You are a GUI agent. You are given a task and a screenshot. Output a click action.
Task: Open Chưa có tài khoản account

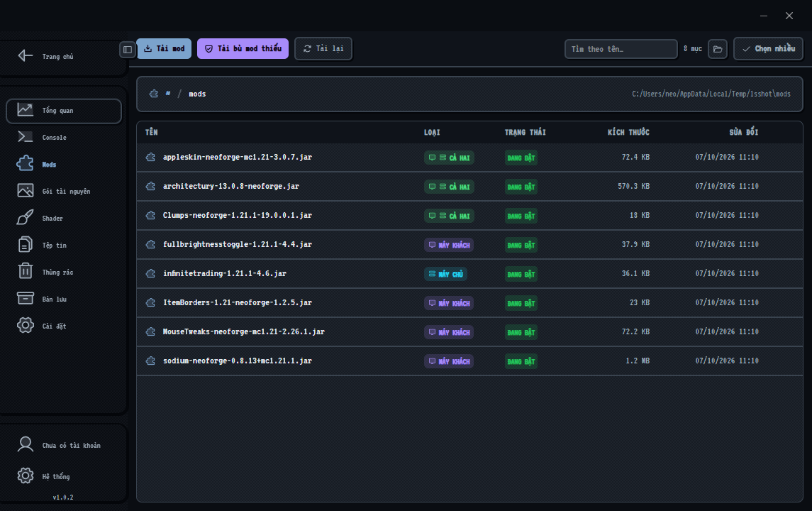64,445
